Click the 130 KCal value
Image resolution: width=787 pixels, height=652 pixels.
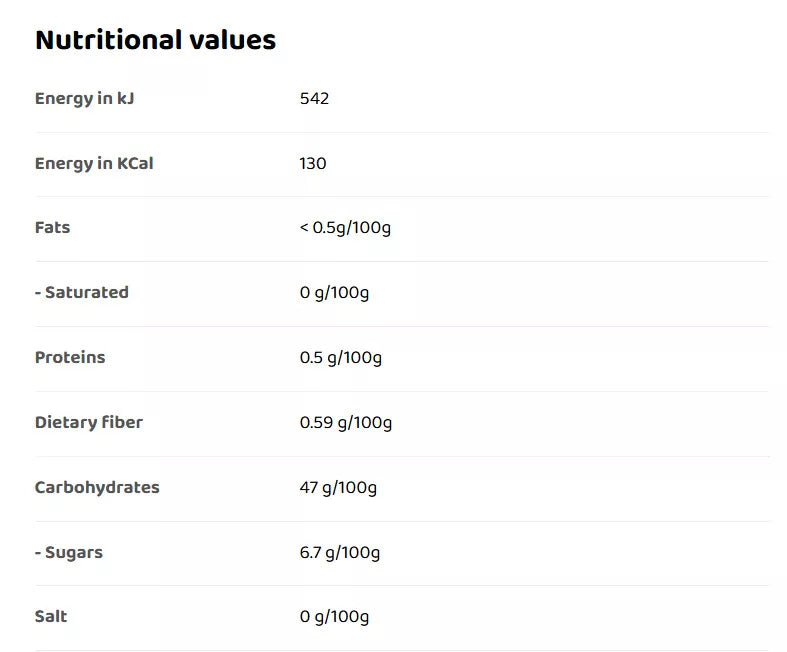313,163
